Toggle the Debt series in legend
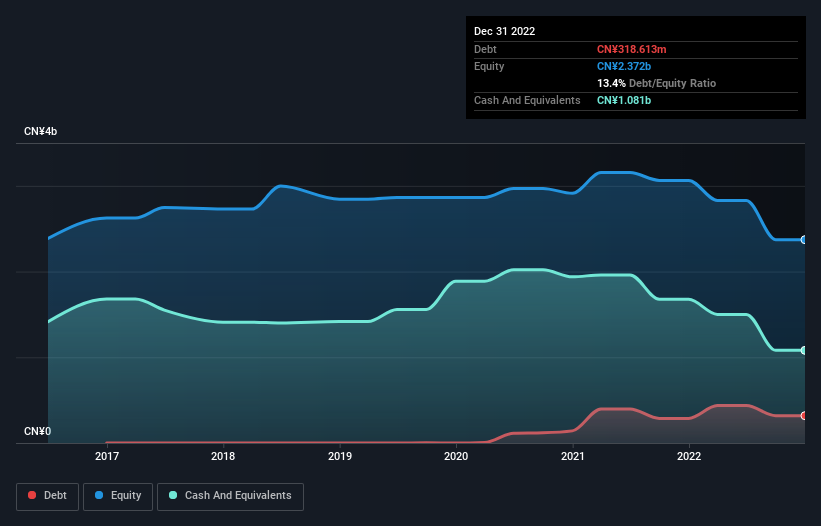The height and width of the screenshot is (526, 821). 48,496
